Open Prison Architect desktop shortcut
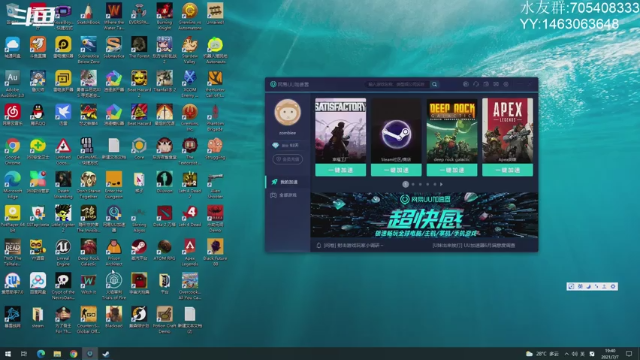 pyautogui.click(x=113, y=253)
